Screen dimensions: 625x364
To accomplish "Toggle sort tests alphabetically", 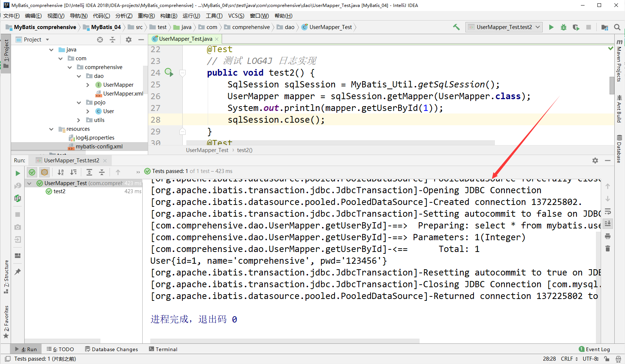I will [x=61, y=172].
